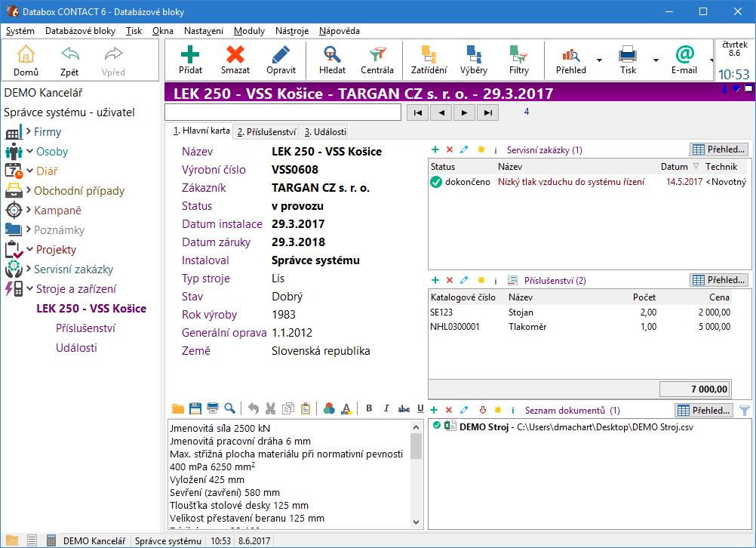Add a new Příslušenství accessory item
This screenshot has width=756, height=548.
435,280
